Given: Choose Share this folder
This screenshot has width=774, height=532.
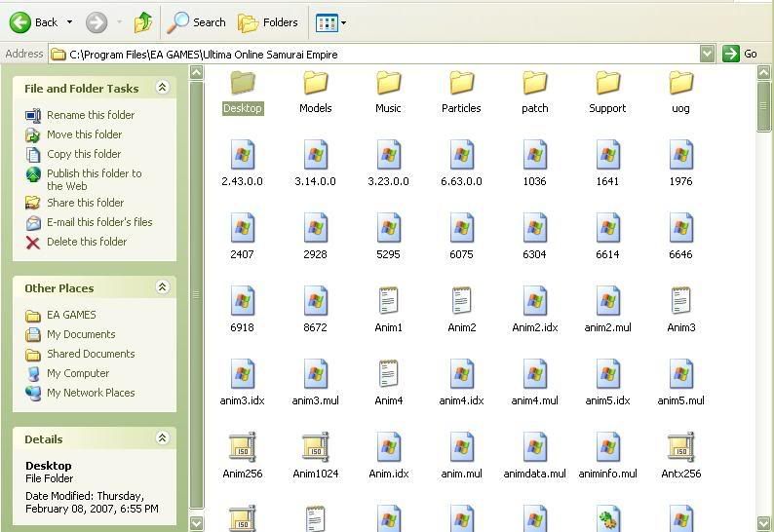Looking at the screenshot, I should click(x=74, y=203).
